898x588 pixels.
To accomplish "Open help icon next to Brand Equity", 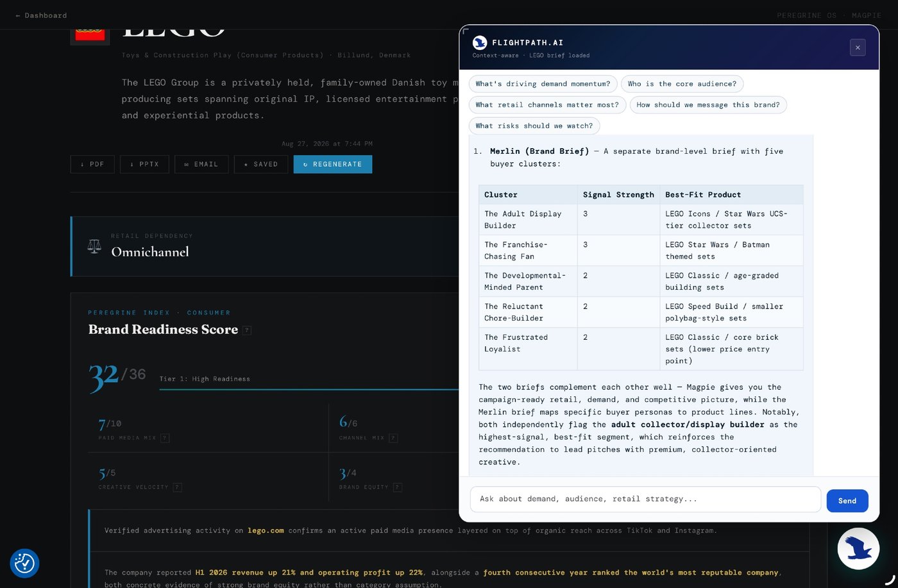I will click(398, 487).
